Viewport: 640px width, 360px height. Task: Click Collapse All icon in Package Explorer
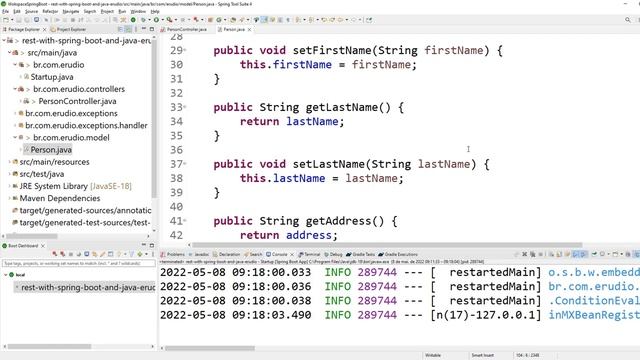point(120,29)
